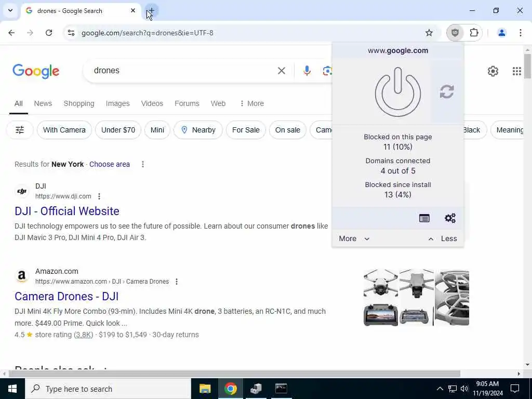Open Google quick settings gear
The image size is (532, 399).
493,71
